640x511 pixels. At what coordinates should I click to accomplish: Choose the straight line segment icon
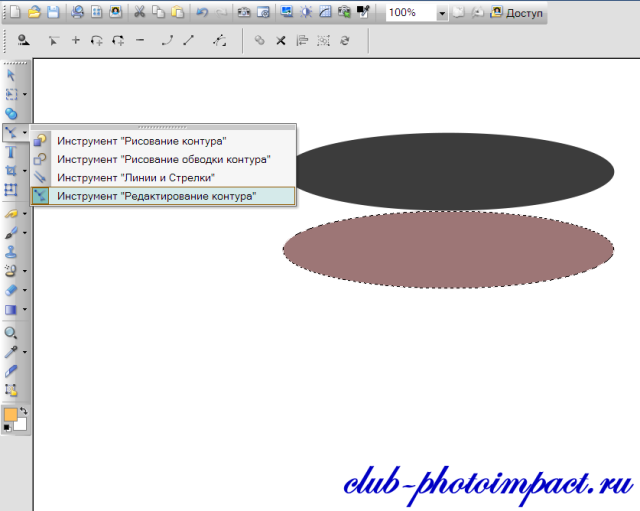tap(189, 40)
